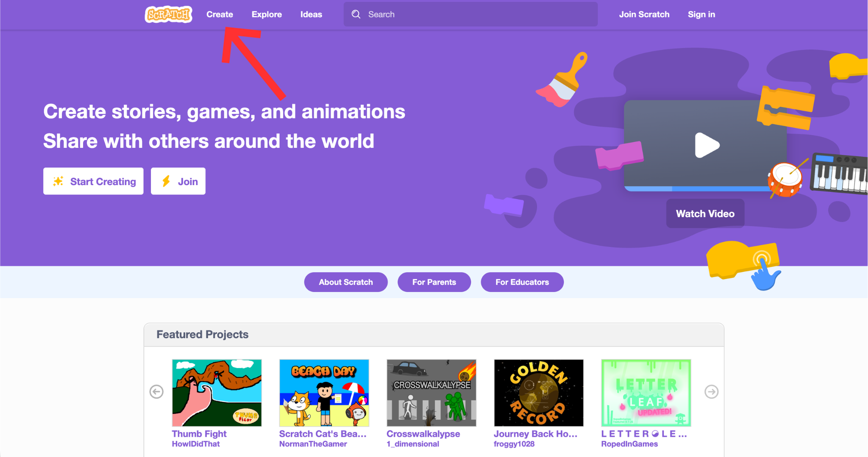Click the Watch Video button

705,213
